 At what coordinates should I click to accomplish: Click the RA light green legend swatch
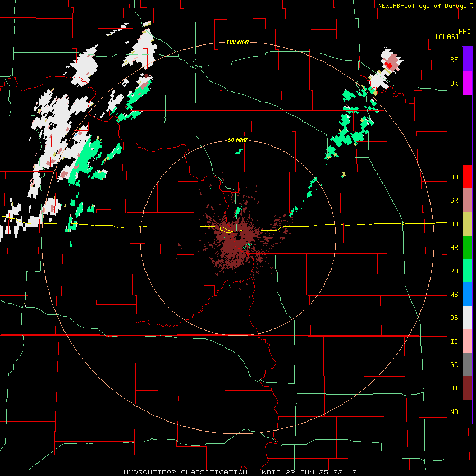point(467,271)
